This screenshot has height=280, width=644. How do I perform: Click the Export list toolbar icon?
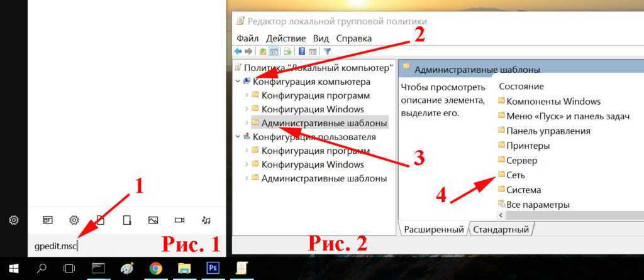[x=288, y=51]
